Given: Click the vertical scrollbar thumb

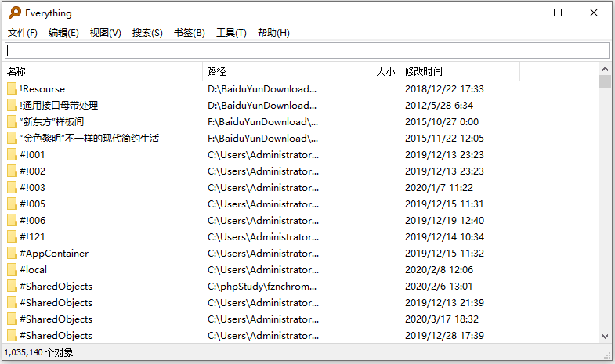Looking at the screenshot, I should point(605,82).
